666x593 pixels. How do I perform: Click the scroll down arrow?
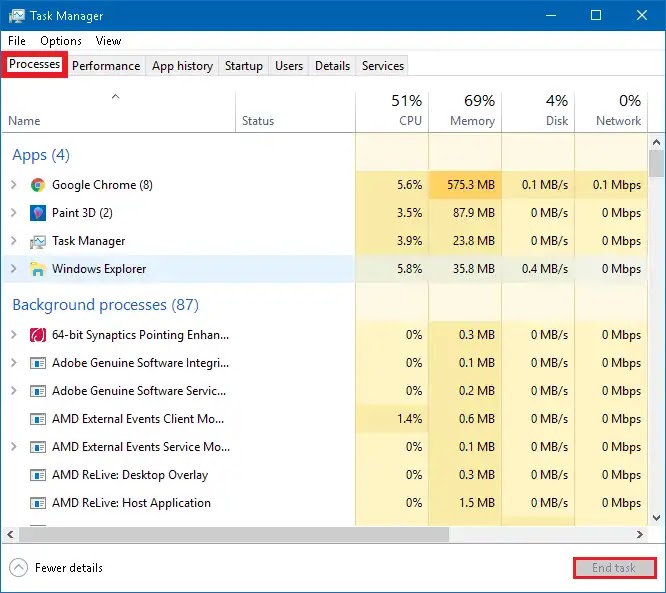pos(656,518)
